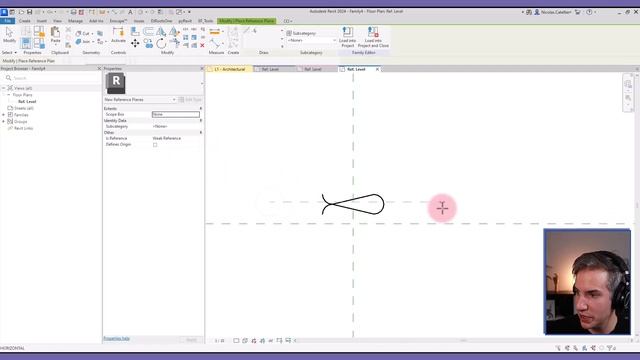Close the active Ref. Level view tab
Viewport: 640px width, 360px height.
click(x=377, y=69)
